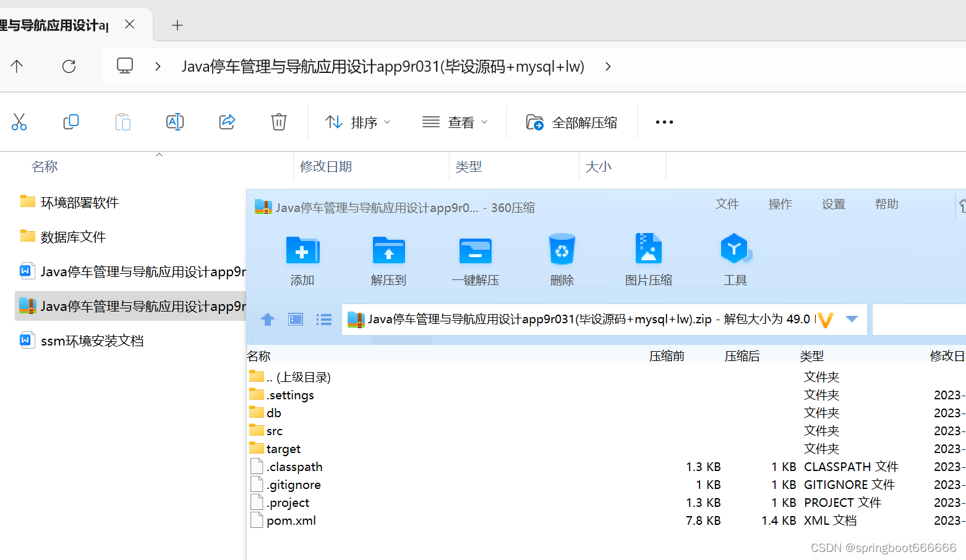Open path dropdown arrow in 360压缩
This screenshot has width=966, height=560.
[x=852, y=319]
